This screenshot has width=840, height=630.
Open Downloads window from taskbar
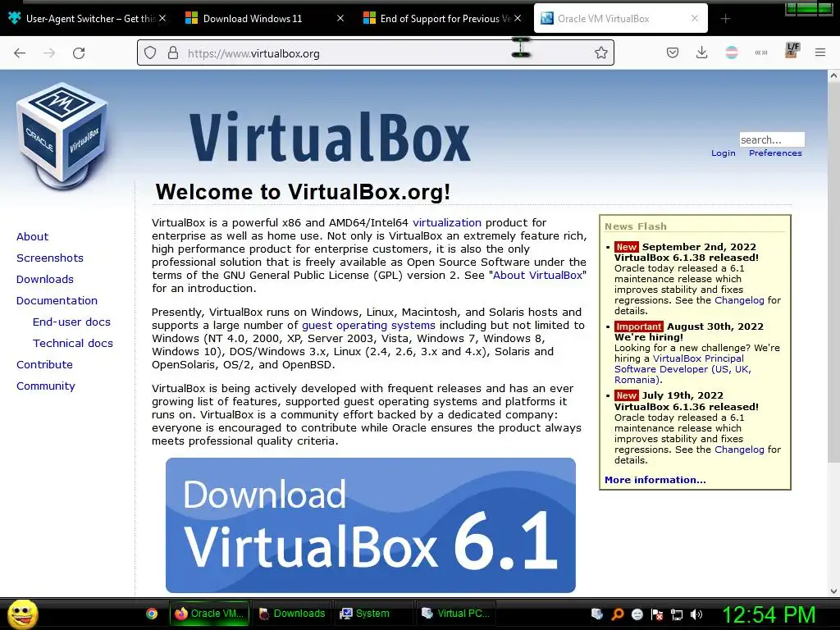pos(293,614)
